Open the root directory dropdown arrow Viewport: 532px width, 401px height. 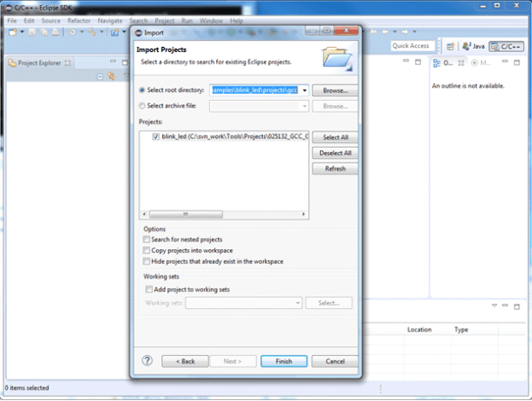point(305,90)
